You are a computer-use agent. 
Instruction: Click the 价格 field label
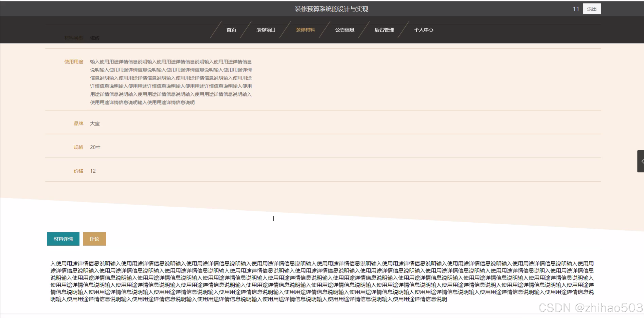point(78,171)
